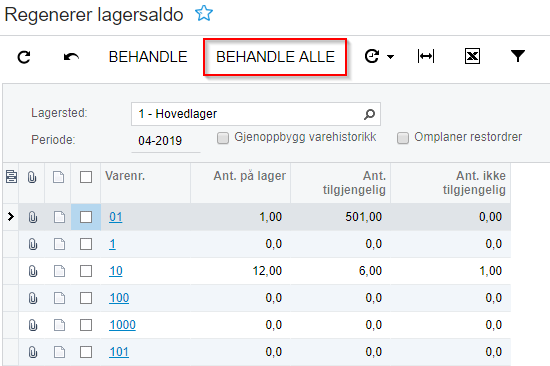Tick the checkbox for item 10
The width and height of the screenshot is (550, 366).
tap(86, 271)
